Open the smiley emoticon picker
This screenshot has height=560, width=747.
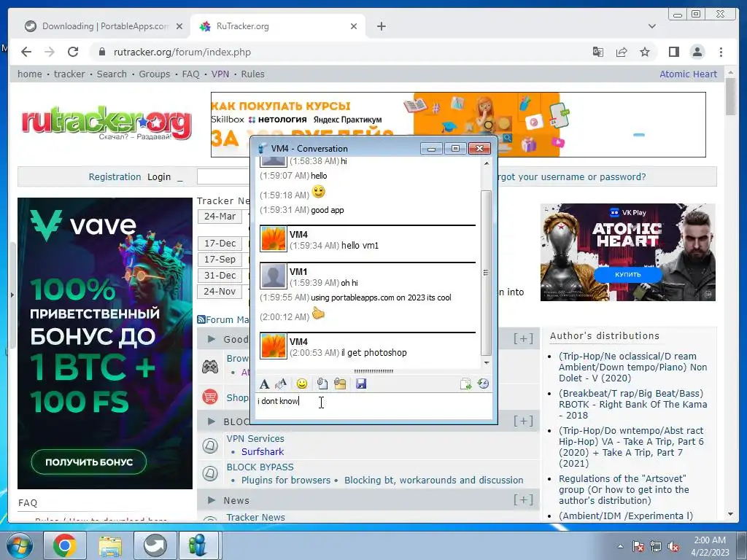click(301, 384)
